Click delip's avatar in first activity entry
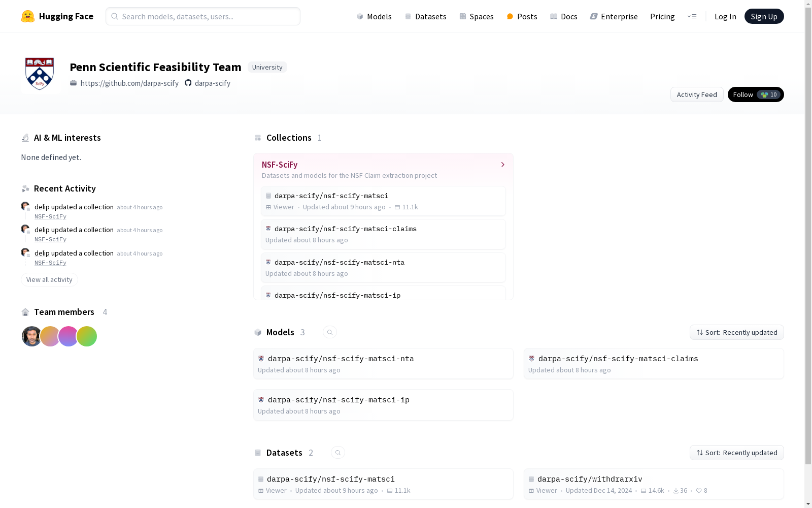The width and height of the screenshot is (812, 508). pos(25,206)
